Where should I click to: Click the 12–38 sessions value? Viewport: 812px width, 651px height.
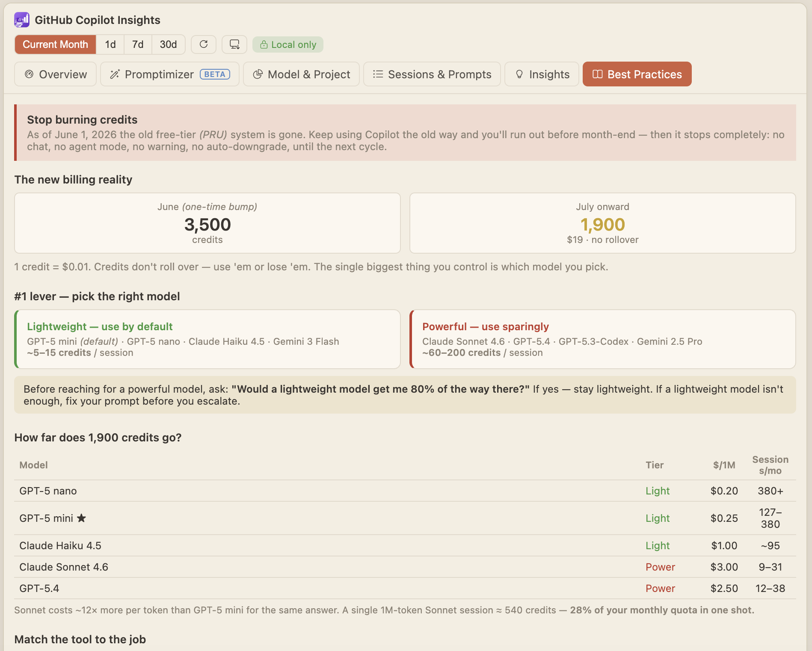770,588
